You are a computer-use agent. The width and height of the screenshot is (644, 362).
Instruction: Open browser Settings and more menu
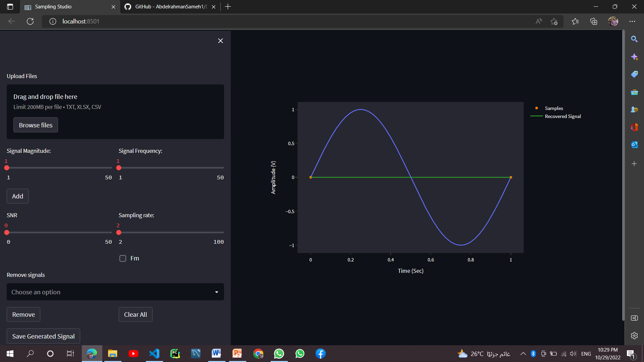click(x=632, y=21)
